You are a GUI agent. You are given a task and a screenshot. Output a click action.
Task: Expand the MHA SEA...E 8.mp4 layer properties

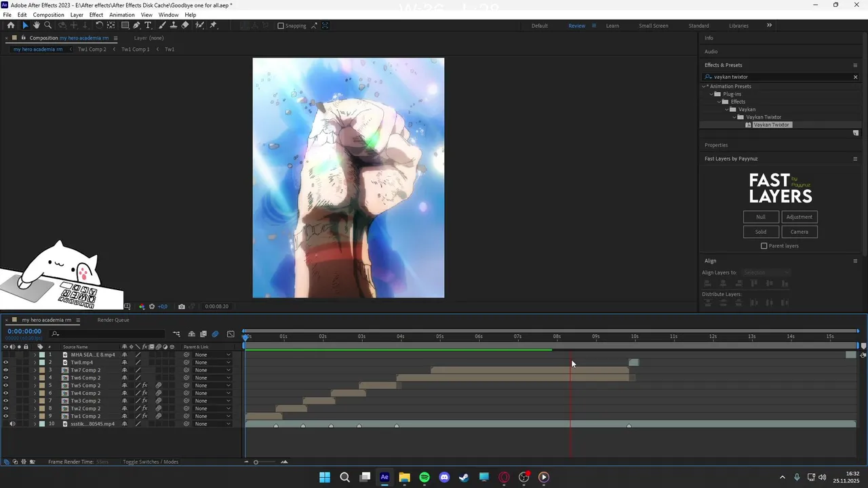coord(35,354)
